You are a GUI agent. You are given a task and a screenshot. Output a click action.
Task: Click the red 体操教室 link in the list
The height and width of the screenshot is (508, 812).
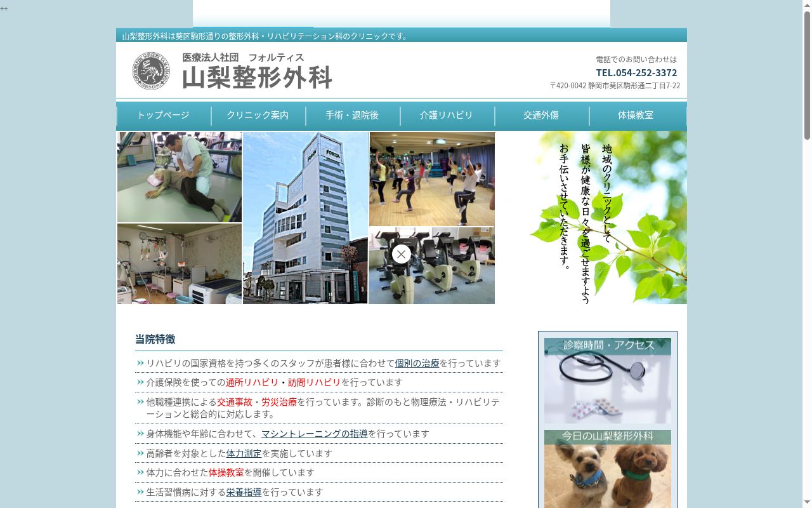tap(226, 472)
